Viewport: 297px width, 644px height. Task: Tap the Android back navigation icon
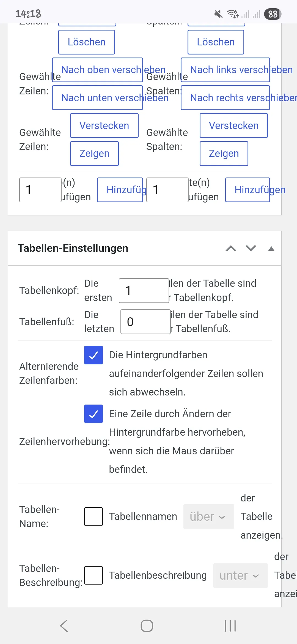pos(64,626)
